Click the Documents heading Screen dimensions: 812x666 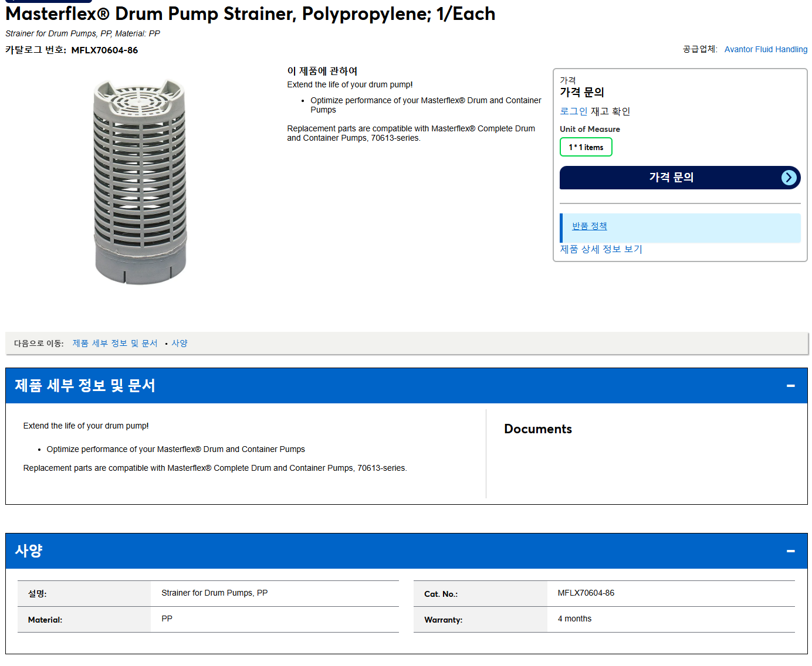[x=538, y=429]
